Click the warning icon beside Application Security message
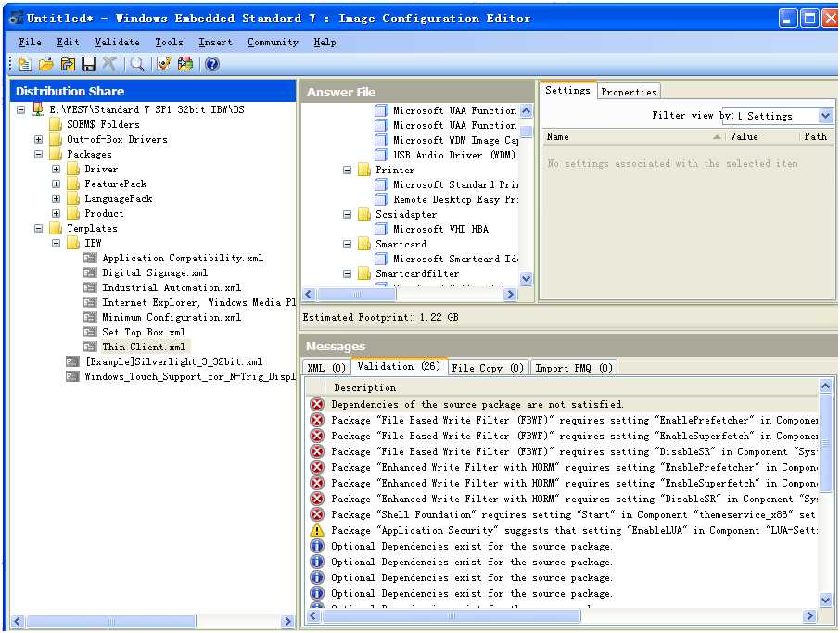 coord(317,530)
